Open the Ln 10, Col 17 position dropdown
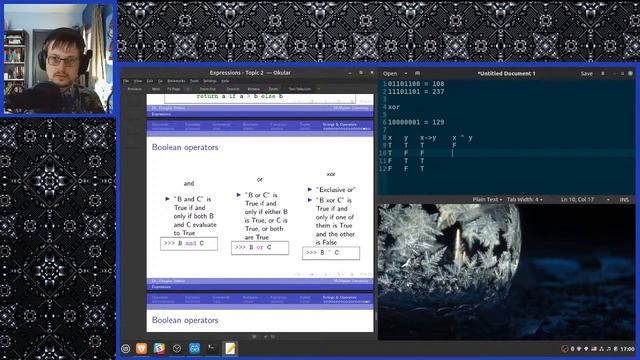Screen dimensions: 640x360 584,200
